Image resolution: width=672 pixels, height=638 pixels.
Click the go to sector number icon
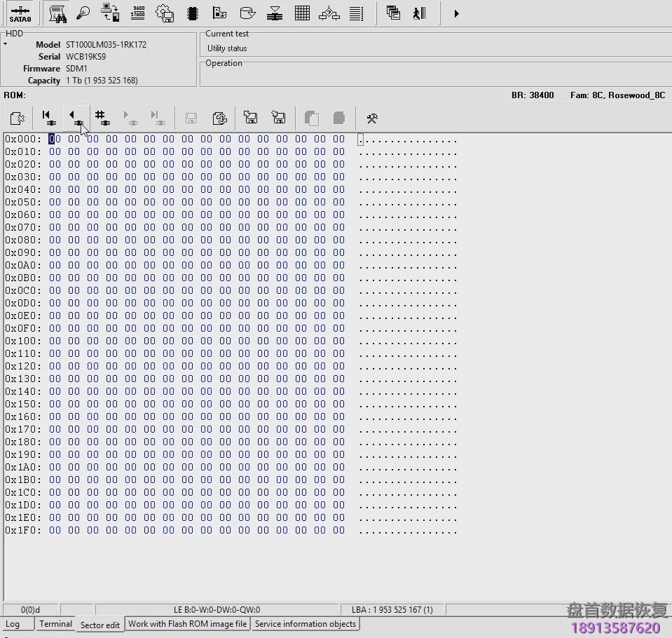pyautogui.click(x=102, y=118)
